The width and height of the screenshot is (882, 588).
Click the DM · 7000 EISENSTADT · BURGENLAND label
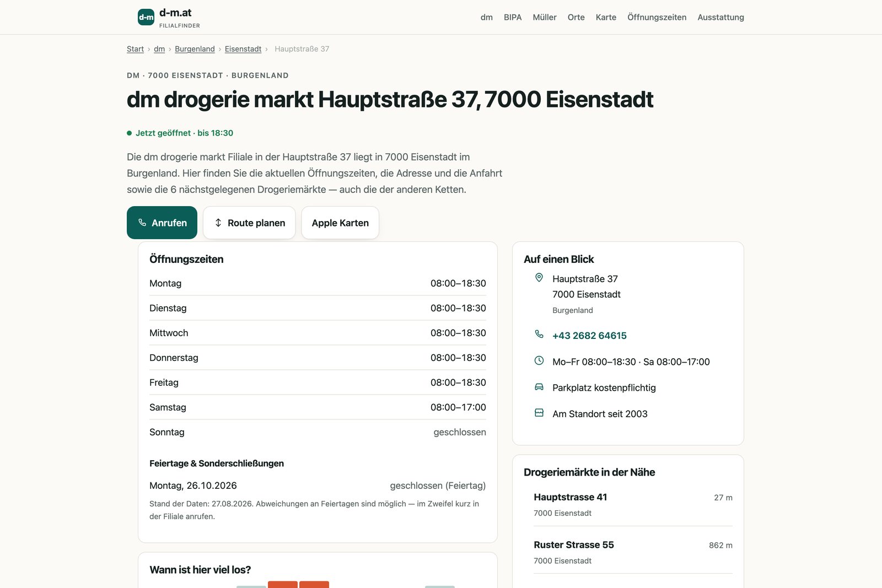tap(208, 75)
